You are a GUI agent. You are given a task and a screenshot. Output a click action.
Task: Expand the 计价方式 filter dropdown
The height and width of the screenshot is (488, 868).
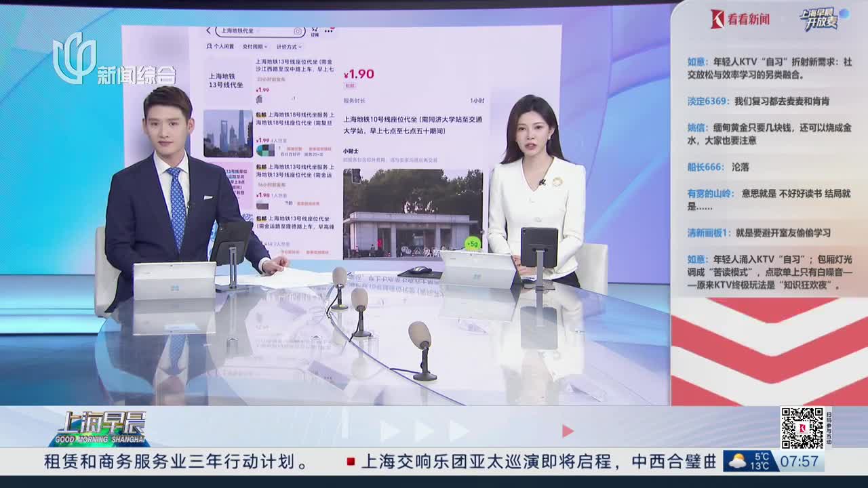[x=290, y=47]
